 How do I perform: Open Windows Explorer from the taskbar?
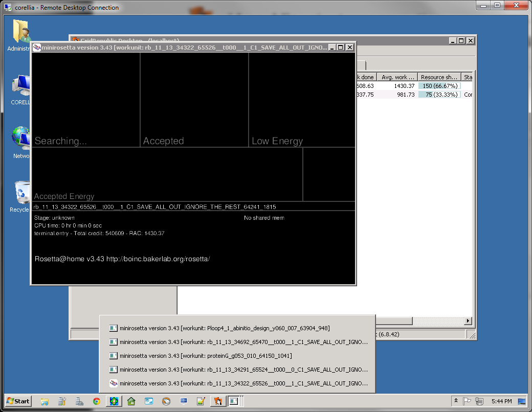pos(45,401)
